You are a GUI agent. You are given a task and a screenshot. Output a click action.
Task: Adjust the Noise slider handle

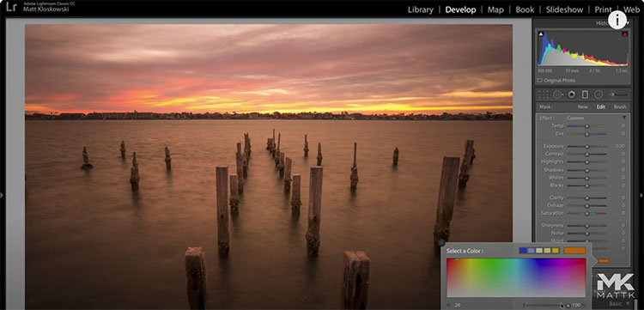click(x=587, y=234)
